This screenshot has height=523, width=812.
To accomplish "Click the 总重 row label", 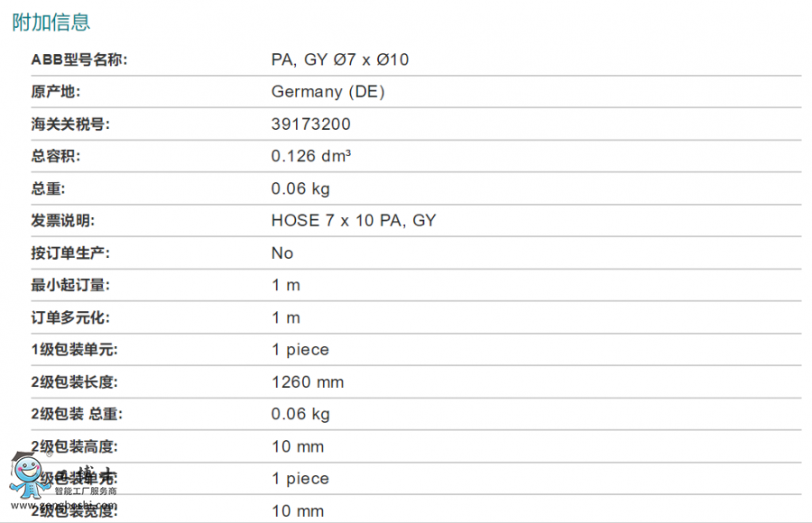I will coord(48,188).
